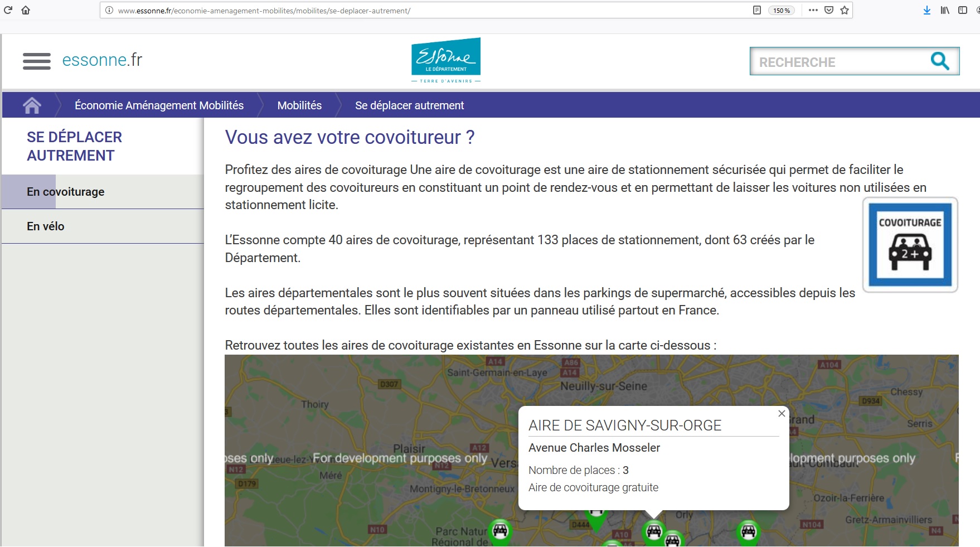
Task: Click the home icon in the breadcrumb bar
Action: [32, 105]
